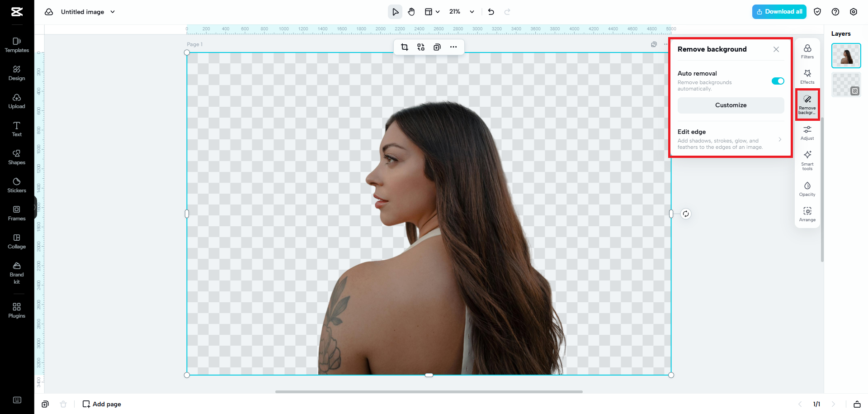Click the Customize button
Screen dimensions: 868x414
(x=731, y=105)
